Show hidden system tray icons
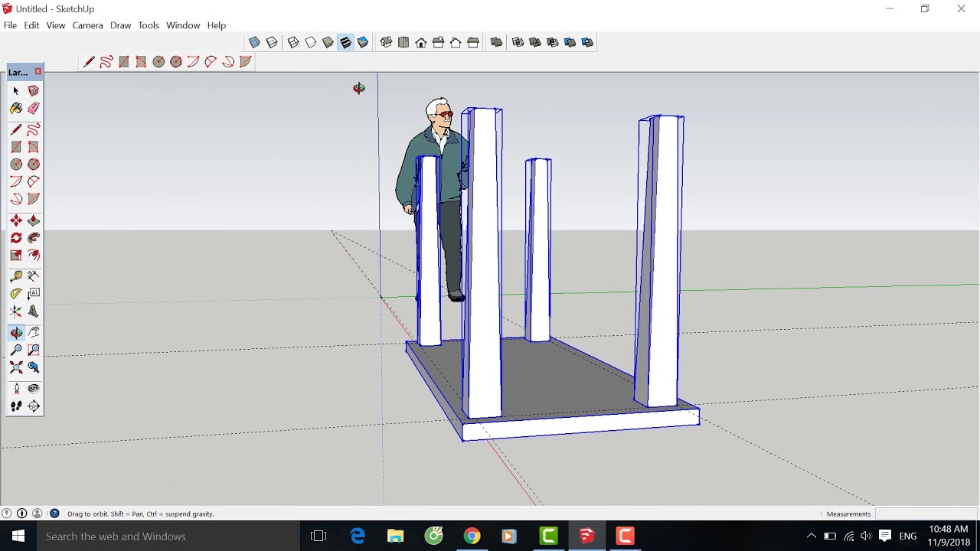Screen dimensions: 980x551 [812, 536]
